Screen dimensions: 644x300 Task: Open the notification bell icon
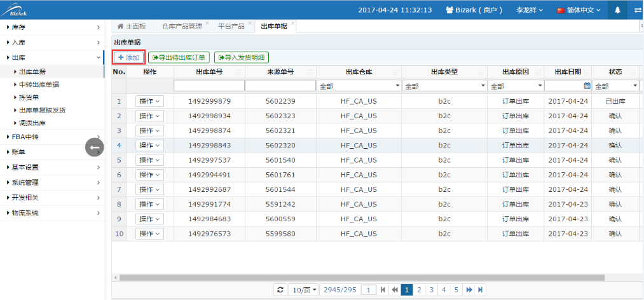[x=617, y=10]
